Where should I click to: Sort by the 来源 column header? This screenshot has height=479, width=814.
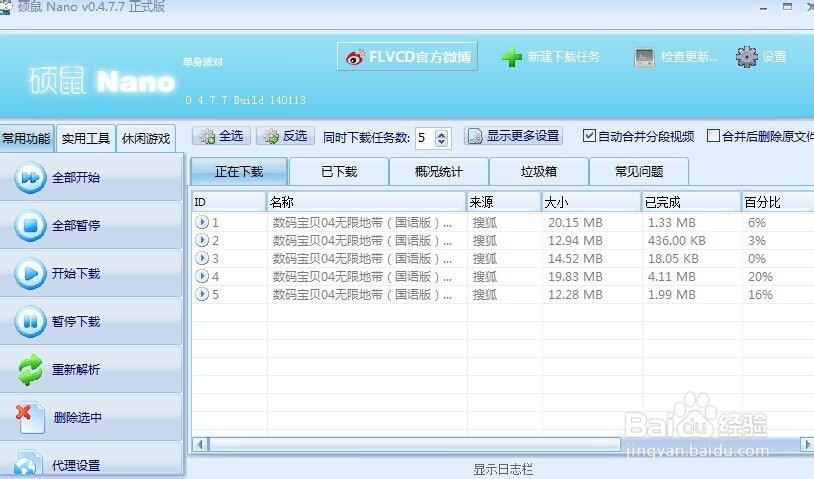[504, 202]
